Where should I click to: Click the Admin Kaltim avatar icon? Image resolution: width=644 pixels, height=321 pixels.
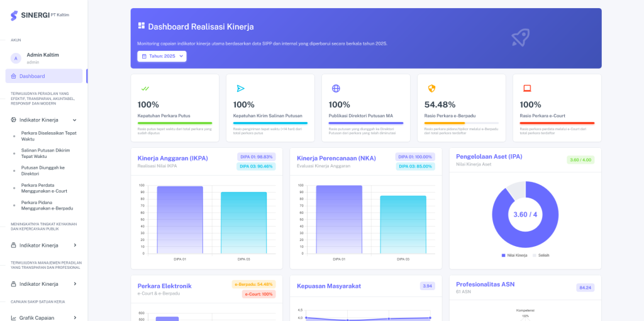point(16,59)
